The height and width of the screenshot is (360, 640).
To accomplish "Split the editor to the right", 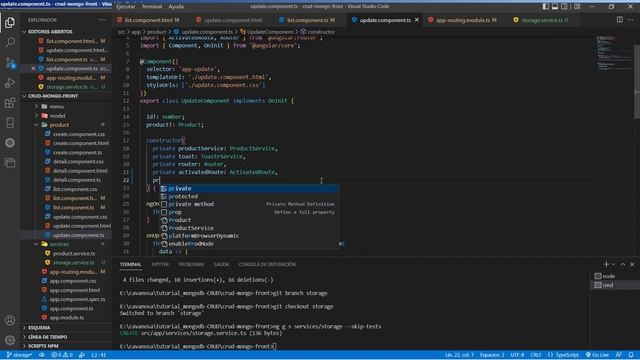I will click(x=620, y=20).
